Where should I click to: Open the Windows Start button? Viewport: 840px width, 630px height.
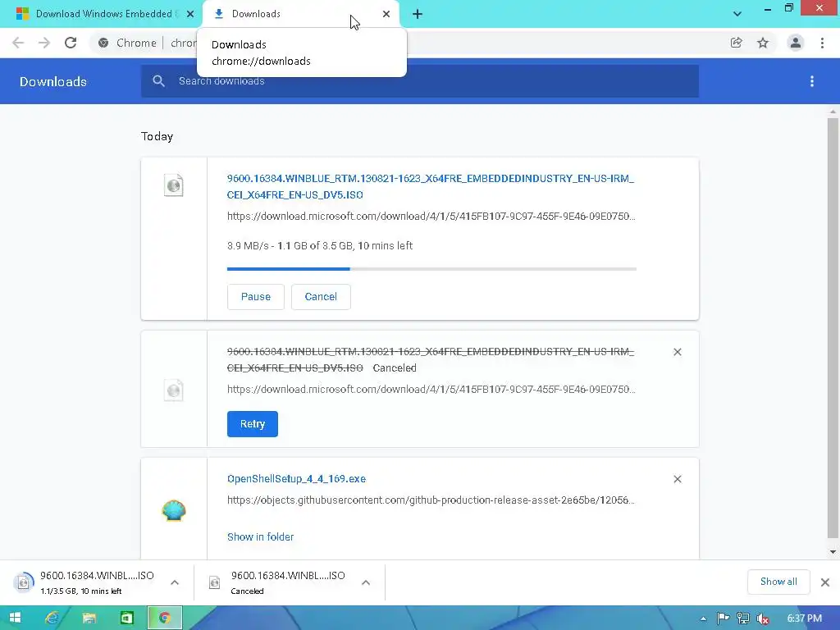pyautogui.click(x=15, y=618)
